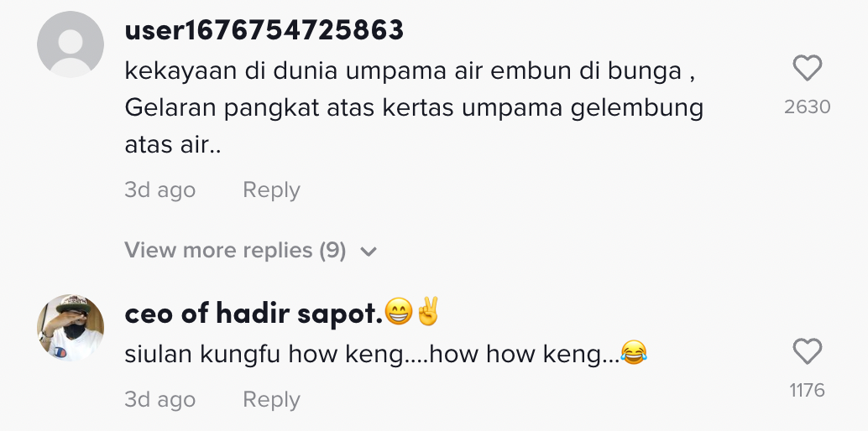Like the "siulan kungfu" comment
The width and height of the screenshot is (868, 431).
click(807, 351)
